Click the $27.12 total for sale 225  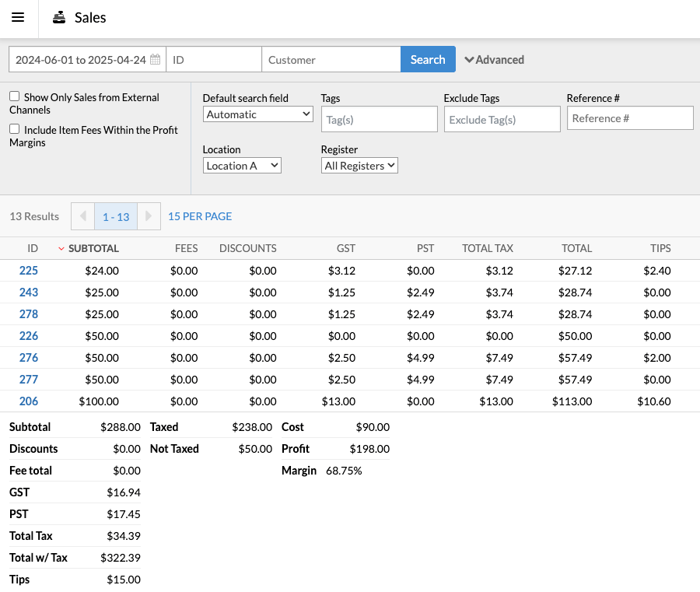[575, 271]
